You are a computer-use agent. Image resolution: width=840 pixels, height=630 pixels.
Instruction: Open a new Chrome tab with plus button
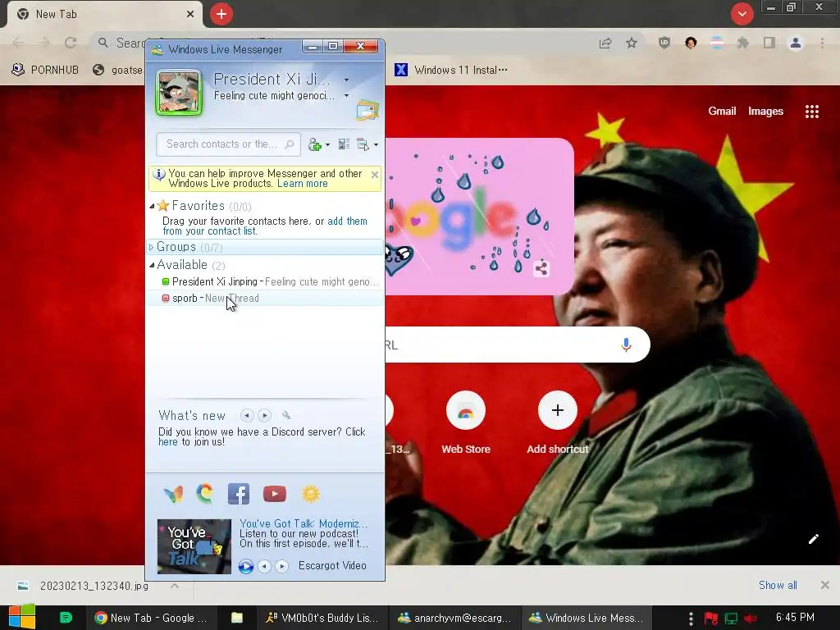[x=221, y=14]
